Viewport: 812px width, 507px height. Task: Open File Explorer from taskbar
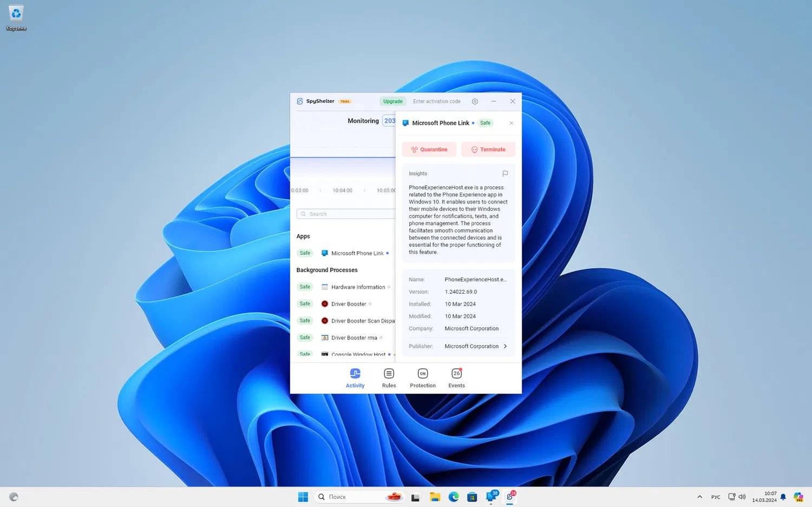point(435,497)
